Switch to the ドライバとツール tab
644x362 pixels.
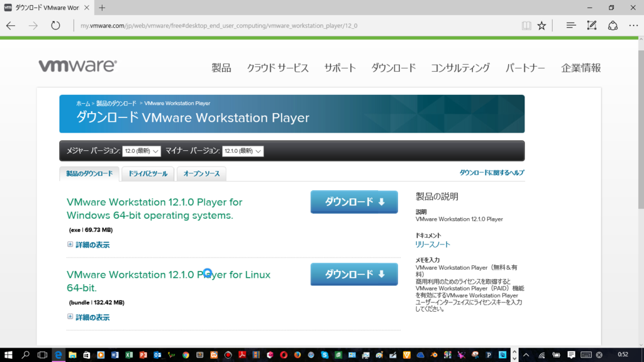148,173
